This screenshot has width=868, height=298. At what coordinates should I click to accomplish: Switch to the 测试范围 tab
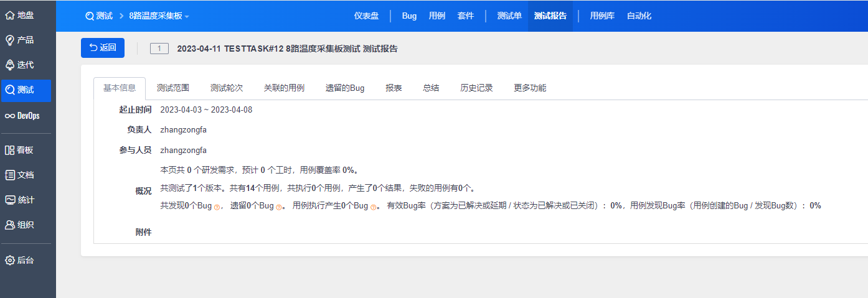click(x=172, y=88)
